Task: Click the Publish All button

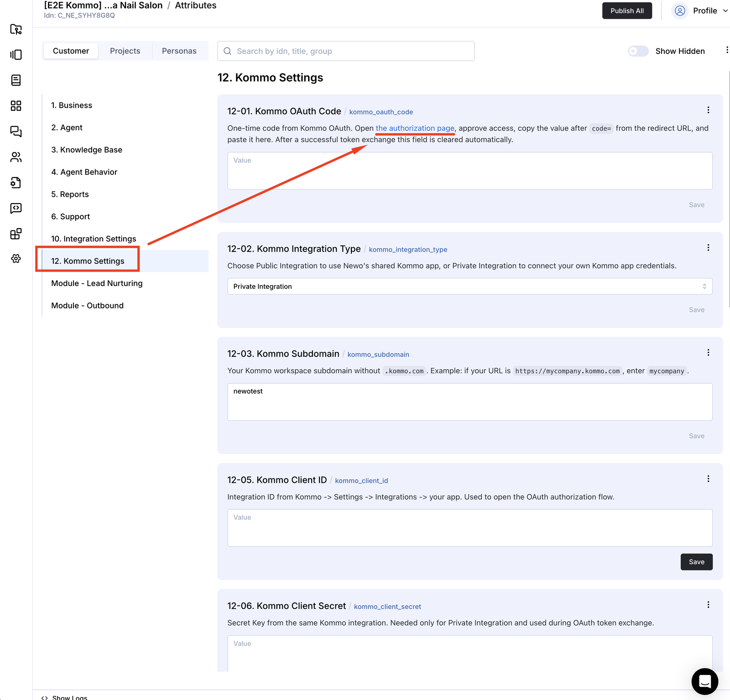Action: click(627, 10)
